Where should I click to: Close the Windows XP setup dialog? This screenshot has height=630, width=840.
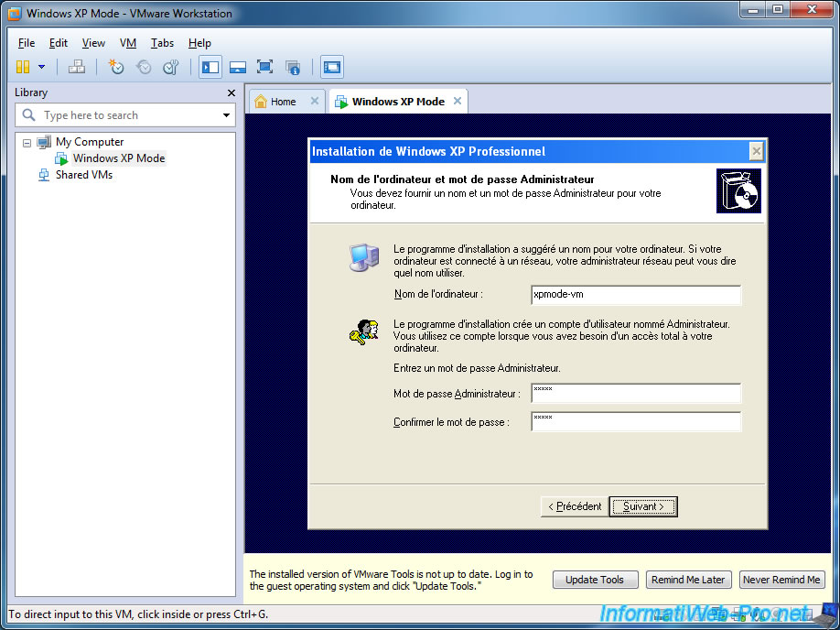pyautogui.click(x=756, y=152)
